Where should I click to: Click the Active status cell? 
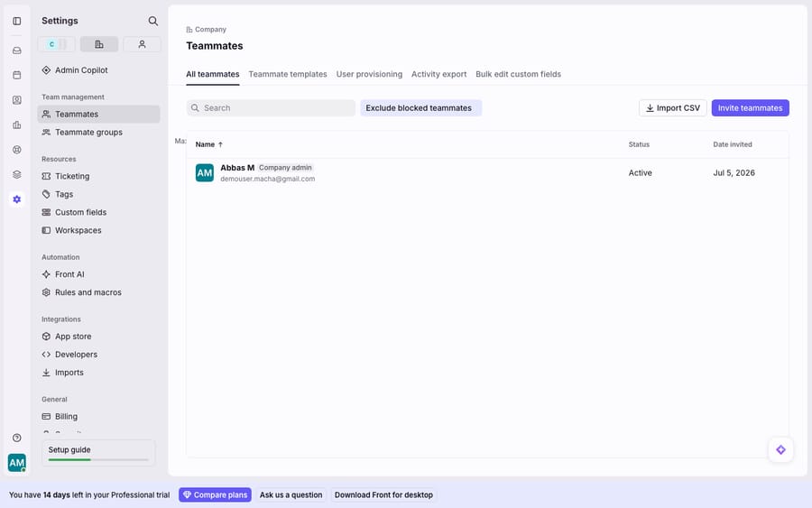[640, 173]
